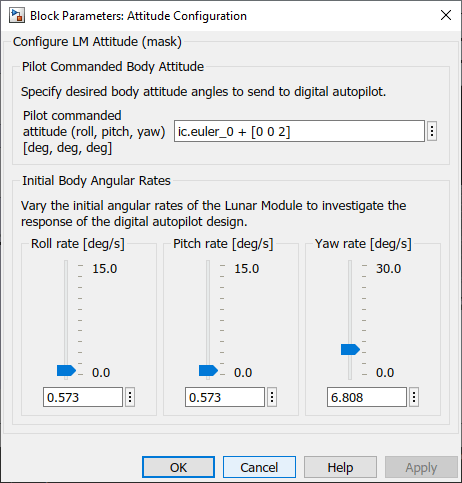Click the 0.0 minimum label on Yaw slider
Screen dimensions: 462x483
point(385,373)
